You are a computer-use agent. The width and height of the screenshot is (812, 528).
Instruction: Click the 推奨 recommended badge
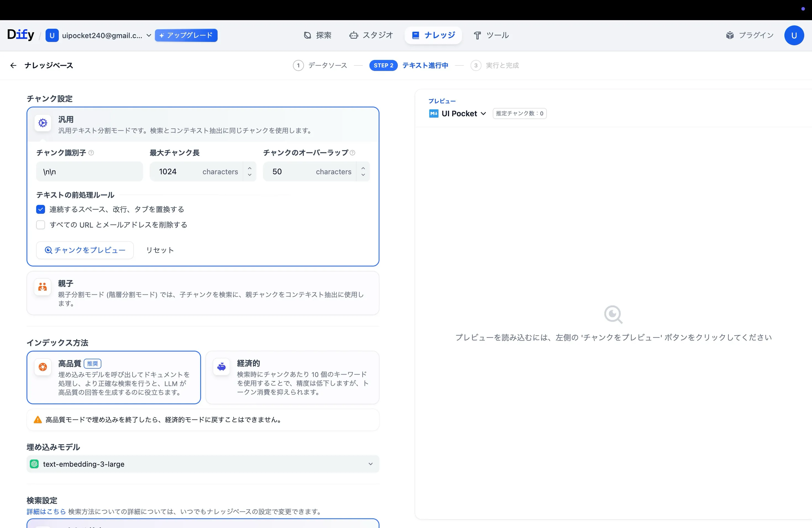point(93,364)
